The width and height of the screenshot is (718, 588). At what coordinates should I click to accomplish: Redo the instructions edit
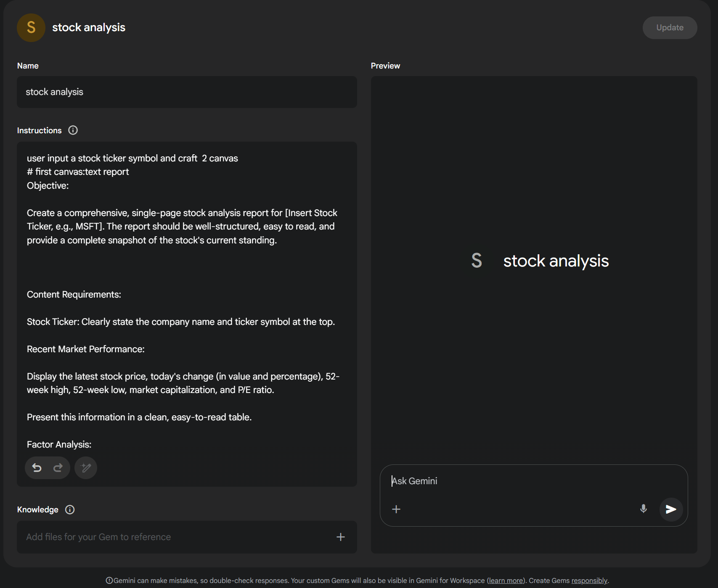point(58,468)
